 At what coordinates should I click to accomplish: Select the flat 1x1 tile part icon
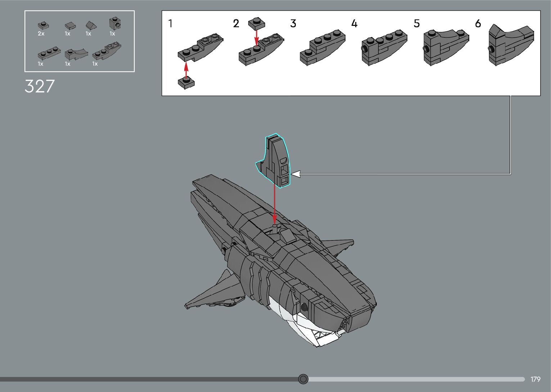(x=70, y=26)
